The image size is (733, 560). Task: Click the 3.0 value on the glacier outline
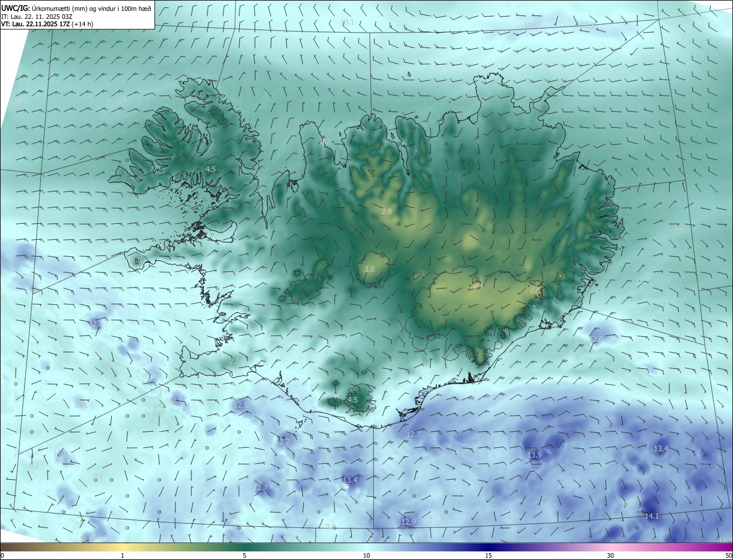click(x=369, y=269)
